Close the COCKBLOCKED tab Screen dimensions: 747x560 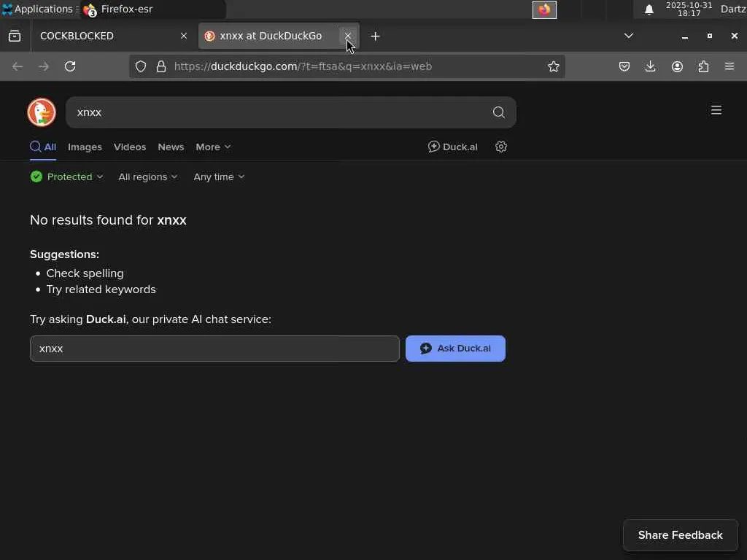[183, 36]
